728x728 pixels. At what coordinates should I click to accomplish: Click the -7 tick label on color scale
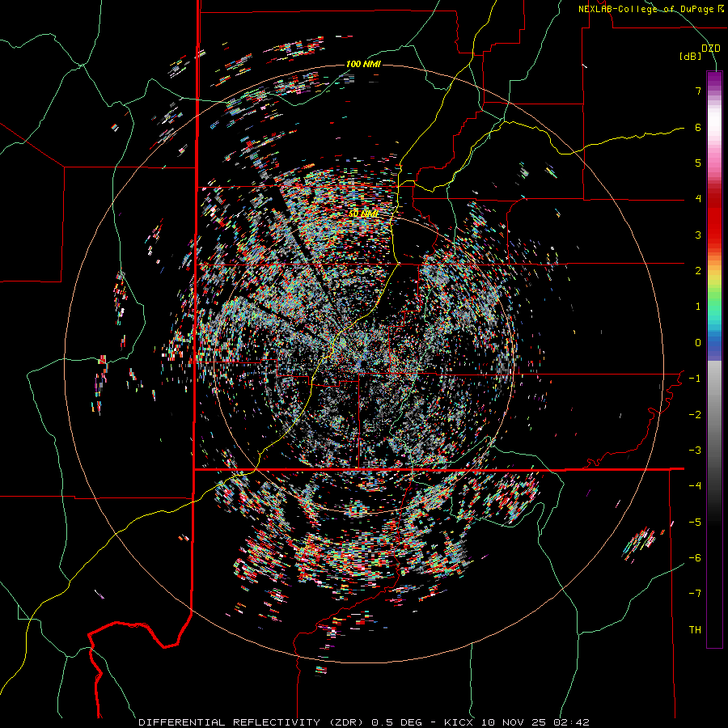click(x=695, y=594)
